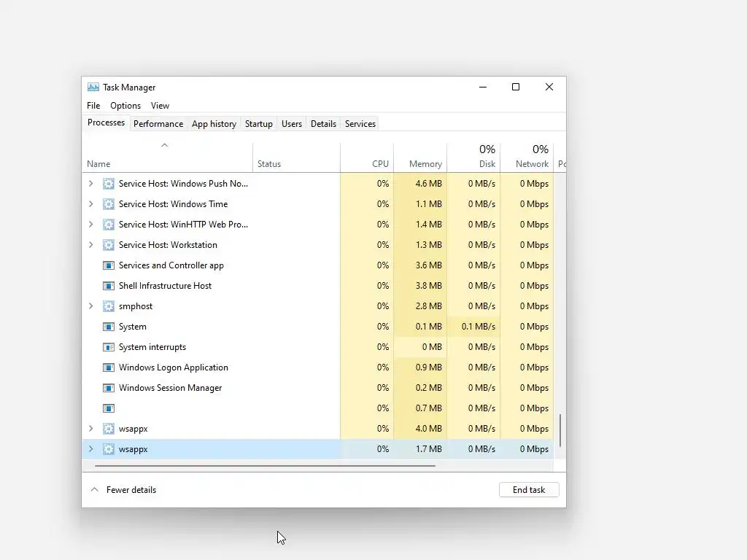This screenshot has height=560, width=747.
Task: Click the gear icon for Service Host: Windows Push No...
Action: (x=109, y=183)
